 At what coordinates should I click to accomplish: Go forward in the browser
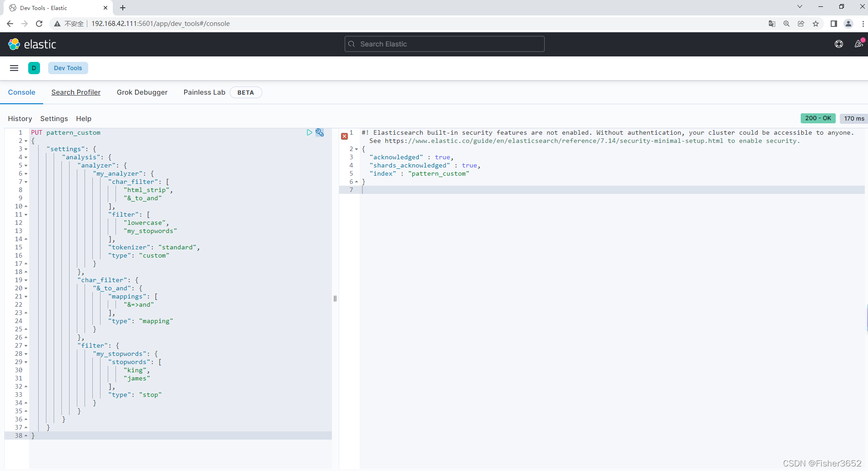click(x=25, y=24)
